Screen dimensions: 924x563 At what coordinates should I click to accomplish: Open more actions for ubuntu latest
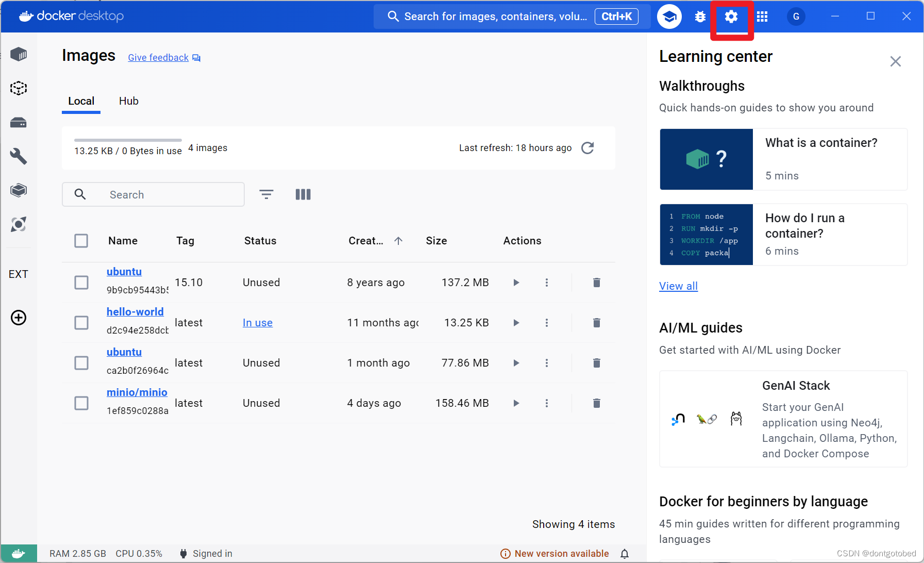pyautogui.click(x=547, y=363)
